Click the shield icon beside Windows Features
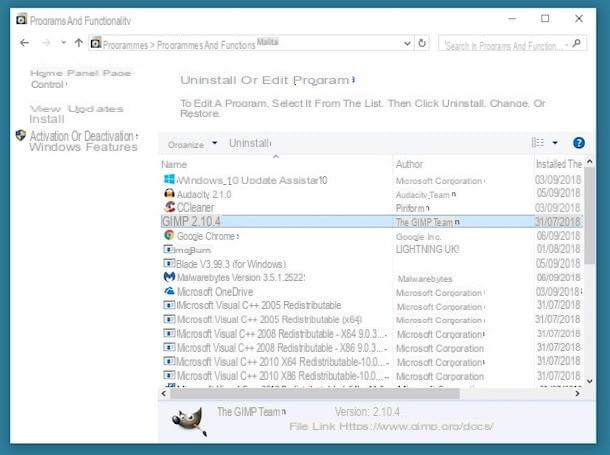610x455 pixels. click(x=21, y=136)
